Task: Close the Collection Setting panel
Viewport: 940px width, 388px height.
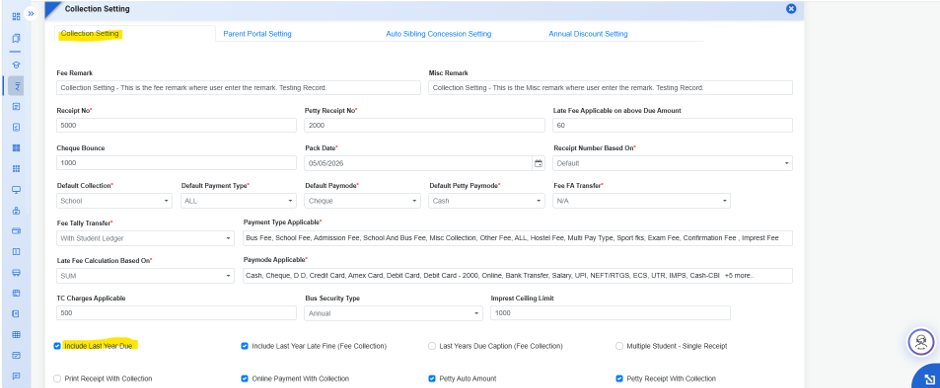Action: coord(791,9)
